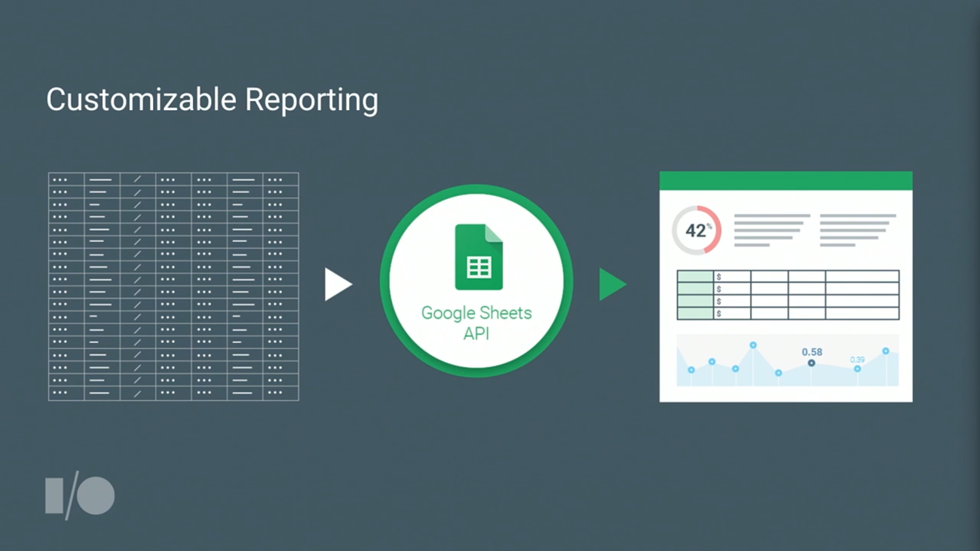Click the green header bar of report

point(786,181)
